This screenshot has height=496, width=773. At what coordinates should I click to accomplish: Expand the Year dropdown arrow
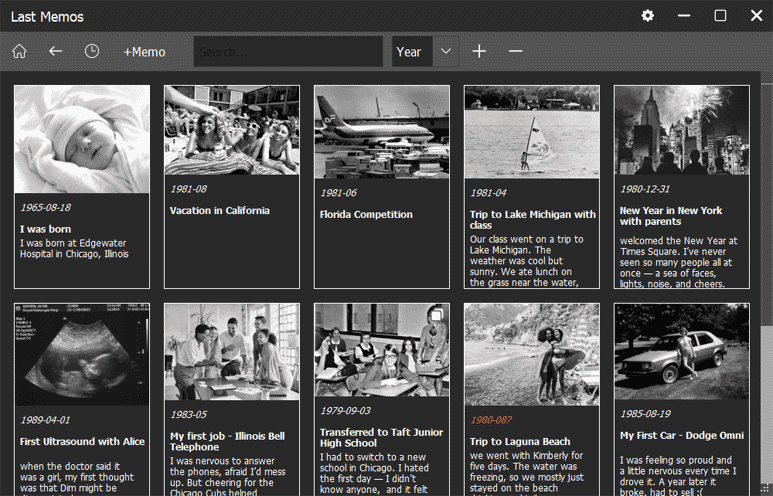point(446,51)
